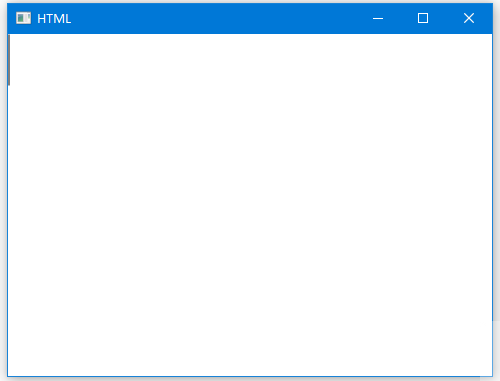Open the system menu via title bar icon
Image resolution: width=500 pixels, height=381 pixels.
pos(23,18)
